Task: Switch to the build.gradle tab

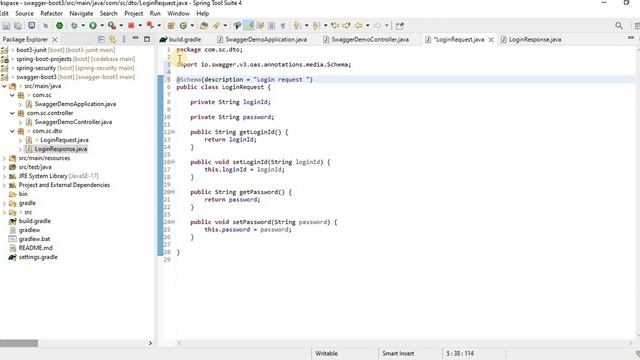Action: pos(180,40)
